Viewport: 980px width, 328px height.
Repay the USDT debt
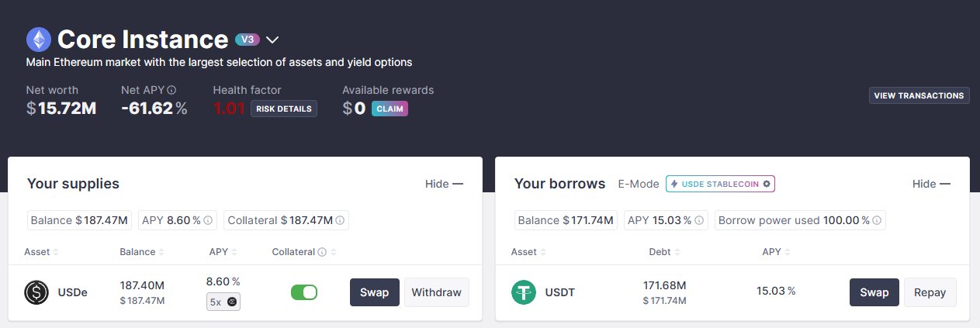[930, 292]
